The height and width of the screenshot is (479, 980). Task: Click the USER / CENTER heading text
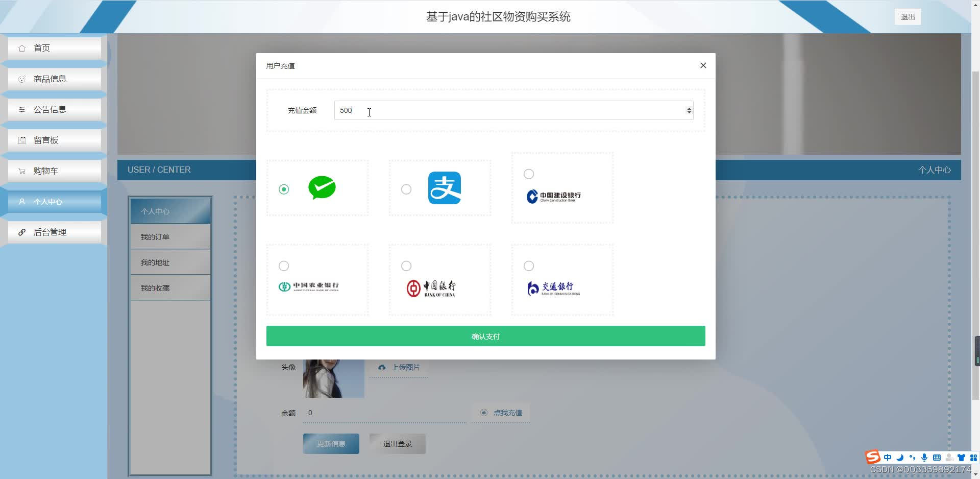pyautogui.click(x=159, y=170)
